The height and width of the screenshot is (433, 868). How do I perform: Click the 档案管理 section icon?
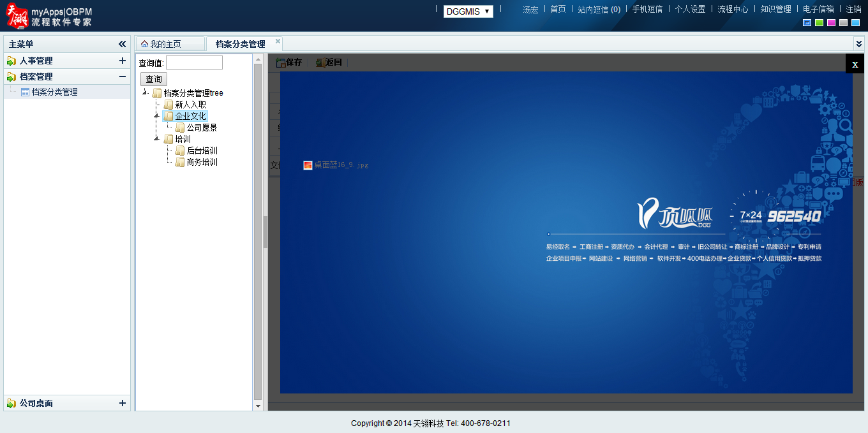(11, 77)
